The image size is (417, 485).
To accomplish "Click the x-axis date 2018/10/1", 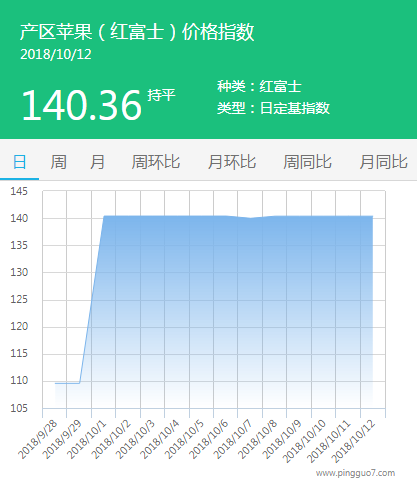I will pos(87,440).
